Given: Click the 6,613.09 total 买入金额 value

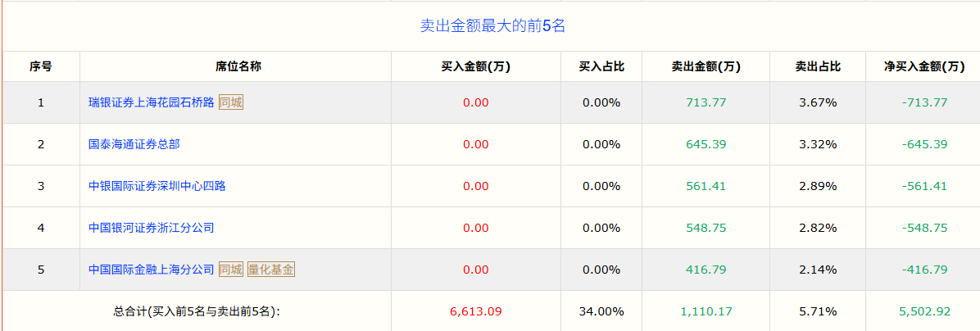Looking at the screenshot, I should pyautogui.click(x=475, y=311).
